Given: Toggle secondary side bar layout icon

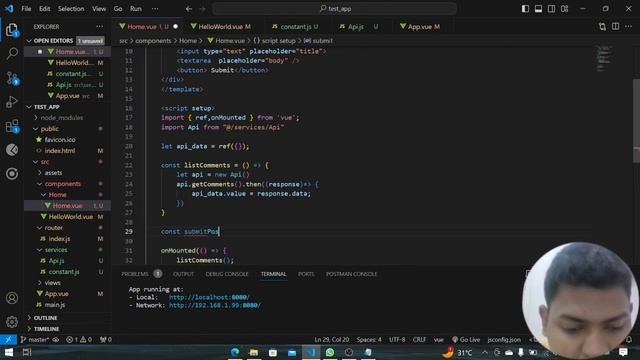Looking at the screenshot, I should [x=551, y=9].
